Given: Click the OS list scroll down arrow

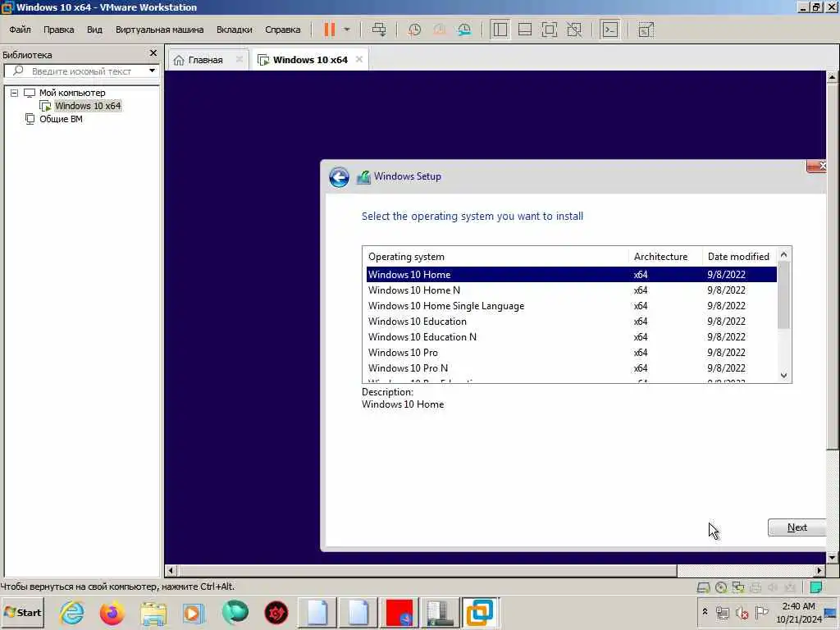Looking at the screenshot, I should (783, 376).
